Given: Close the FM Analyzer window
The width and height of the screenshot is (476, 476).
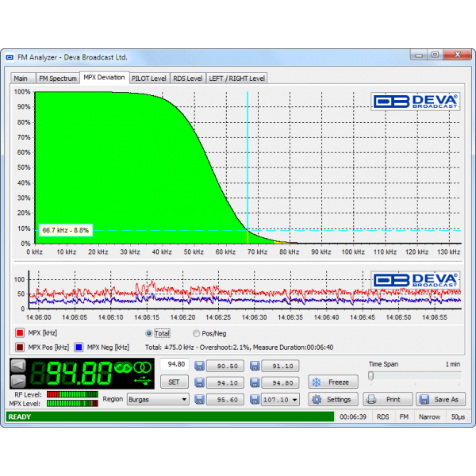Looking at the screenshot, I should (458, 55).
